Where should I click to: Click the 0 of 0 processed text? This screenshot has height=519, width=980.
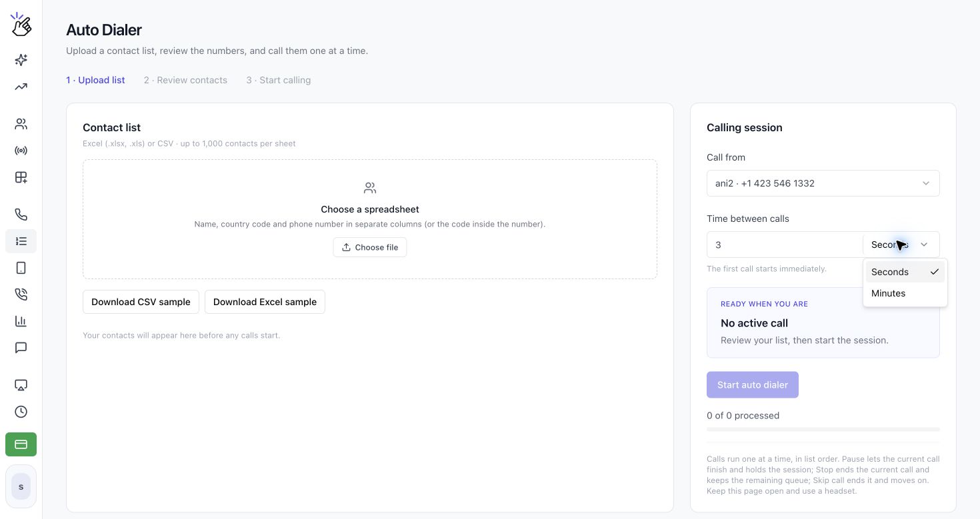click(743, 415)
